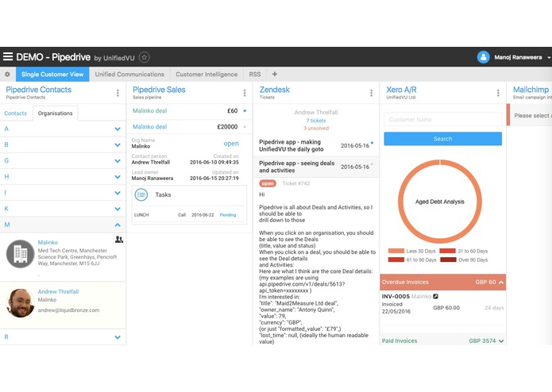
Task: Open the gear settings icon in tab bar
Action: pyautogui.click(x=7, y=74)
